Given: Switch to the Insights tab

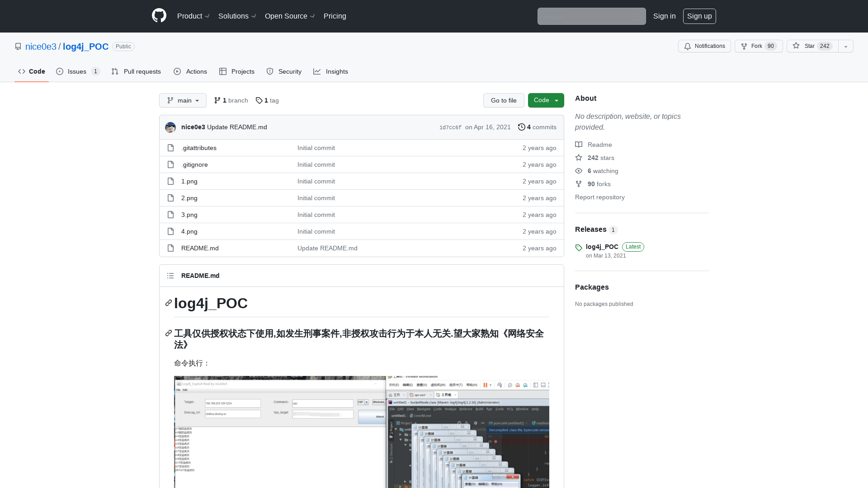Looking at the screenshot, I should [x=330, y=71].
